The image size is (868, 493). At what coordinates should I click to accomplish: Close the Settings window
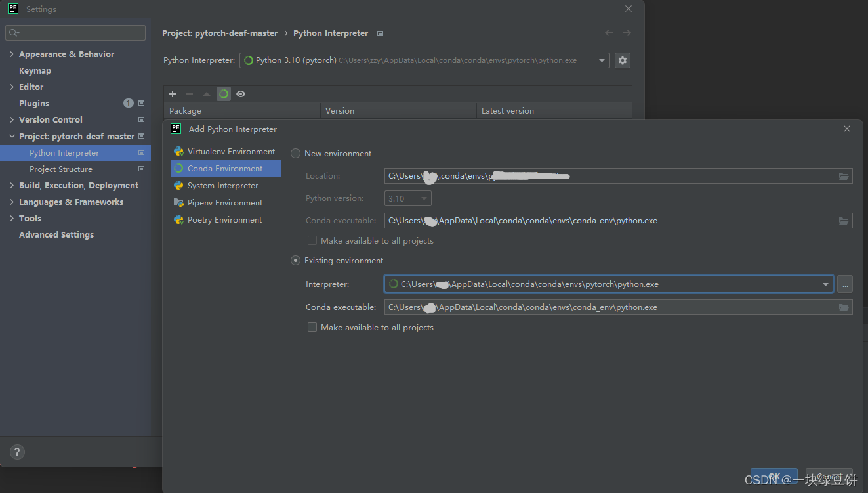point(629,9)
